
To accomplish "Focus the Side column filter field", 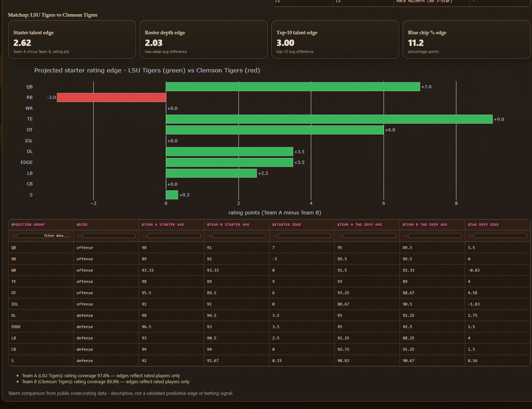I will [x=109, y=236].
